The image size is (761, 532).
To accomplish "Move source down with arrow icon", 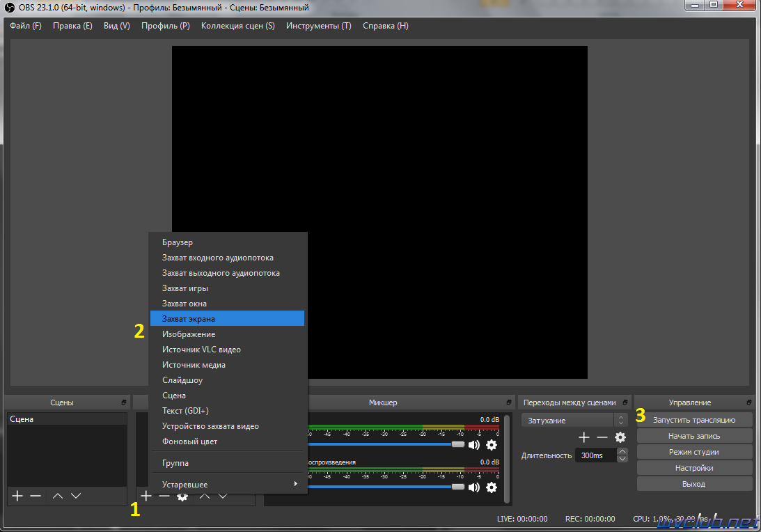I will (223, 496).
